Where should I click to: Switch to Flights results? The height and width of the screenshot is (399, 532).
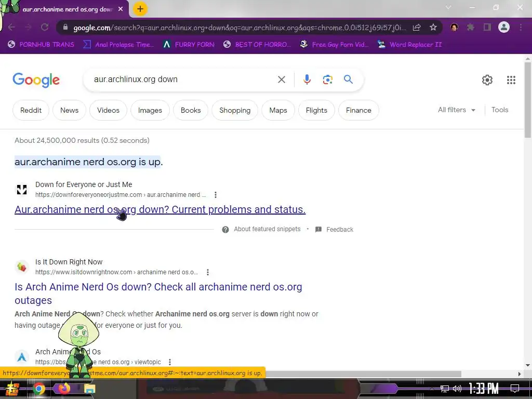tap(316, 110)
